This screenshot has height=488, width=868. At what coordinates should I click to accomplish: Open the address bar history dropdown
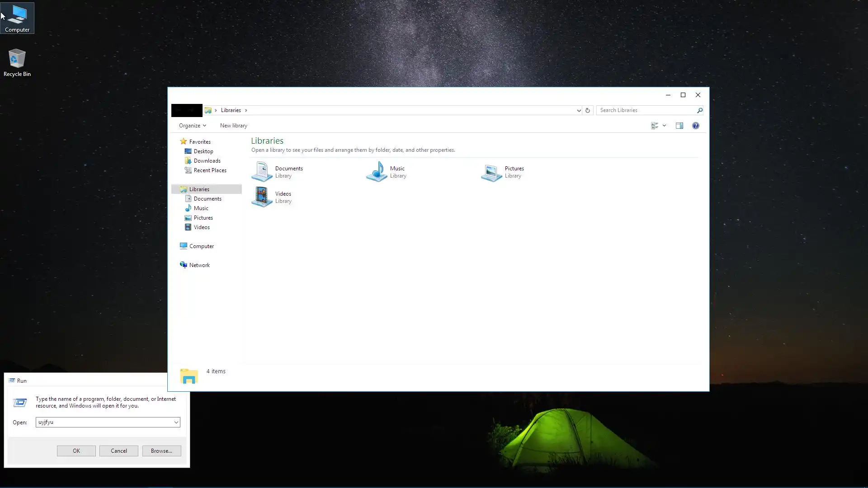(x=579, y=110)
